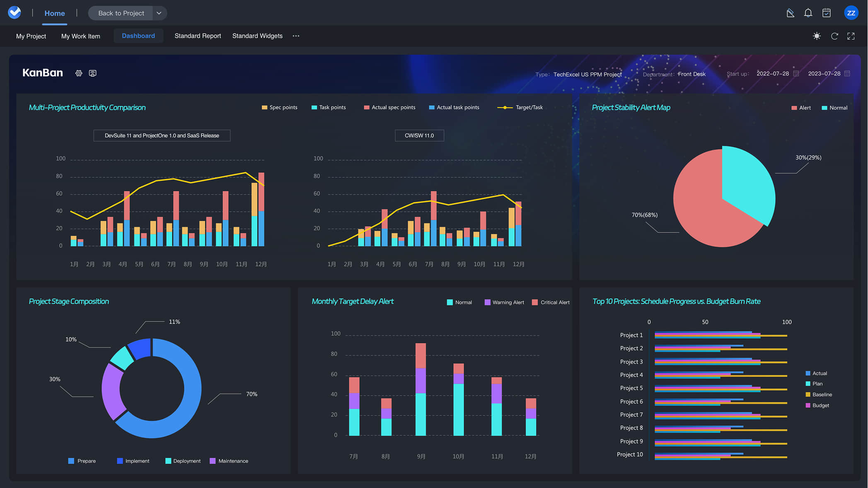Click the Maintenance purple color swatch
This screenshot has height=488, width=868.
click(213, 461)
